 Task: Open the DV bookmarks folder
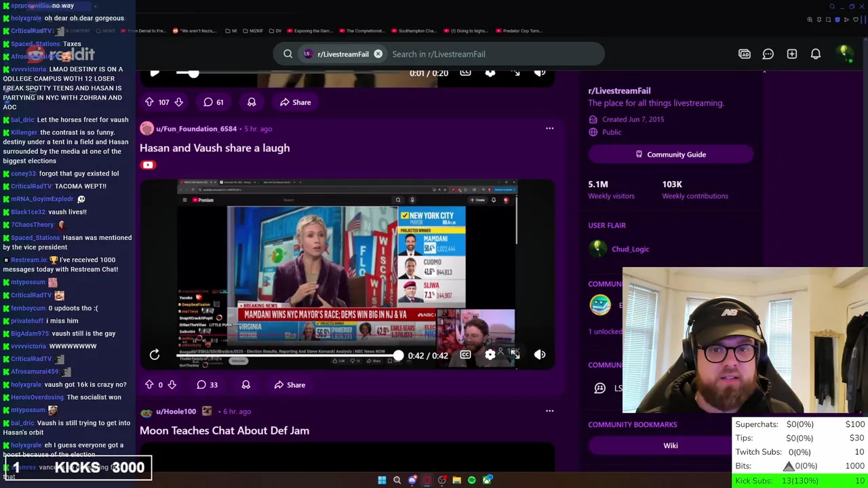[275, 30]
